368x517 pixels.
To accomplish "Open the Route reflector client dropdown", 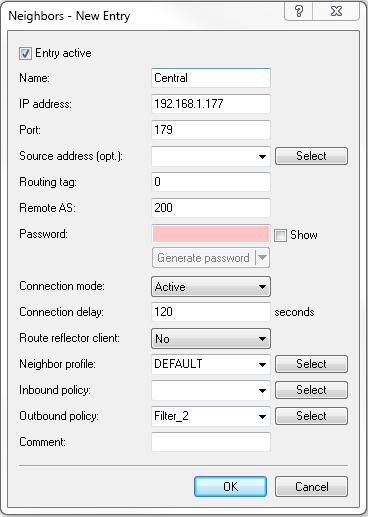I will pos(211,338).
